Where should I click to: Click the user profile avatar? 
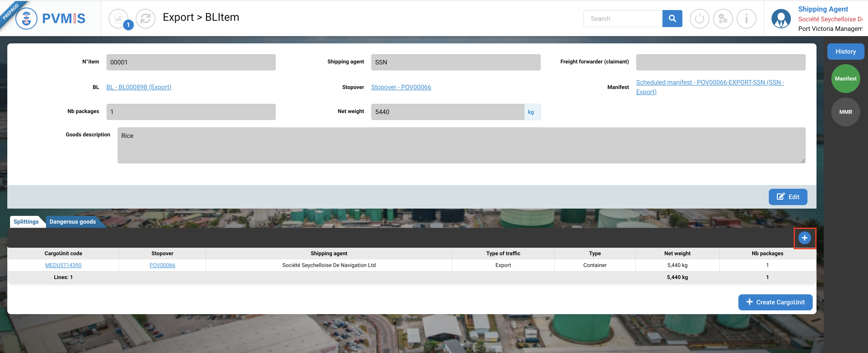781,19
